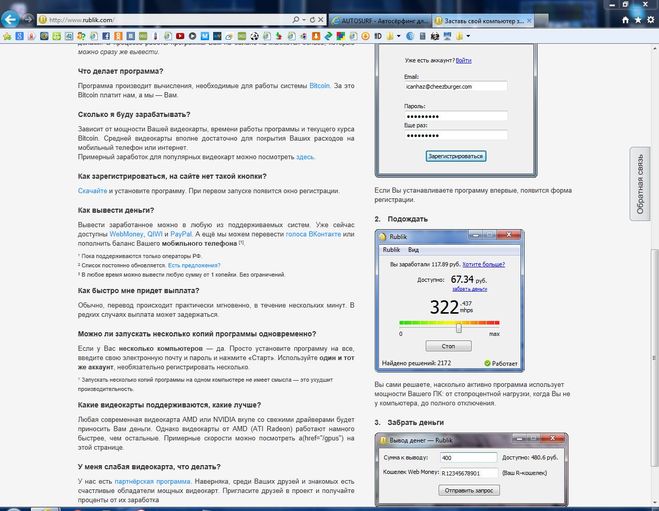Screen dimensions: 659x511
Task: Open the QIWI link
Action: point(155,234)
